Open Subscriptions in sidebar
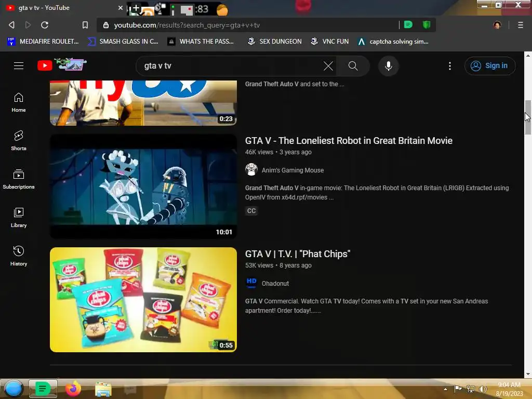 [x=19, y=179]
